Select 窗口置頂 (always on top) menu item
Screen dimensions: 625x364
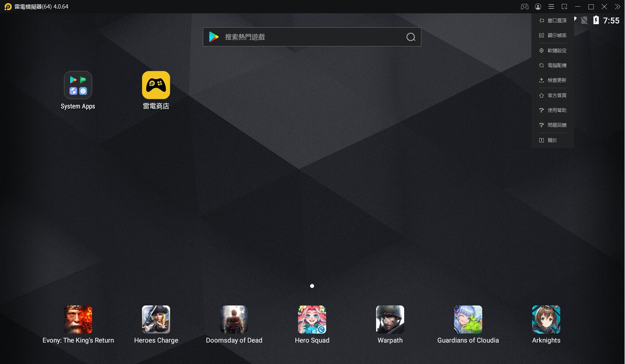pos(553,21)
